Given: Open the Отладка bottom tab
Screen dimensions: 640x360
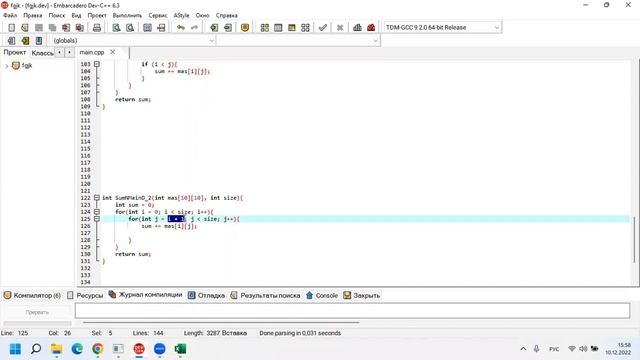Looking at the screenshot, I should tap(207, 295).
